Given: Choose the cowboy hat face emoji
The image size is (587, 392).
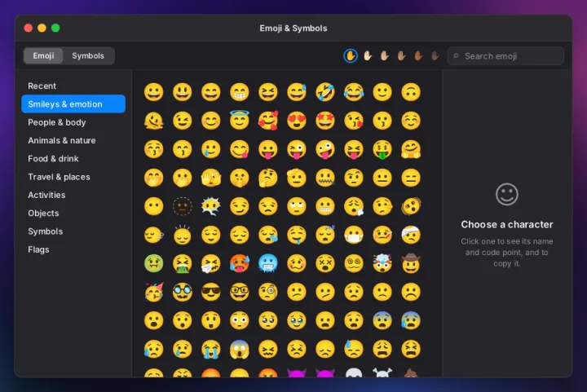Looking at the screenshot, I should [411, 263].
